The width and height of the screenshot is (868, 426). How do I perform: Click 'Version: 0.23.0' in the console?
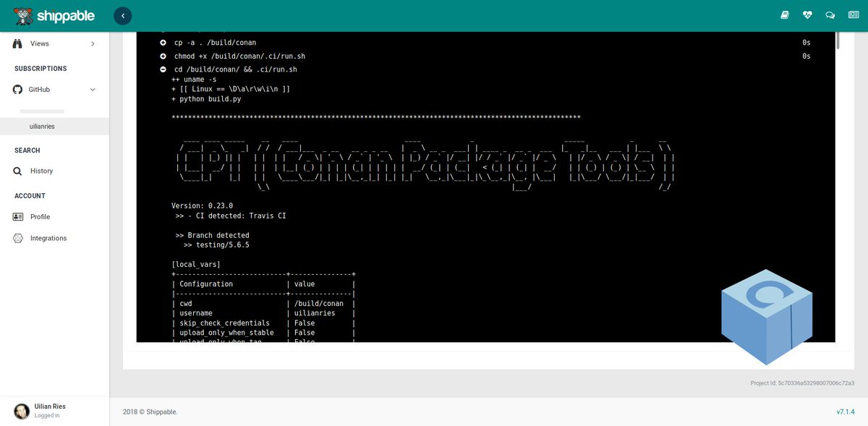(202, 206)
